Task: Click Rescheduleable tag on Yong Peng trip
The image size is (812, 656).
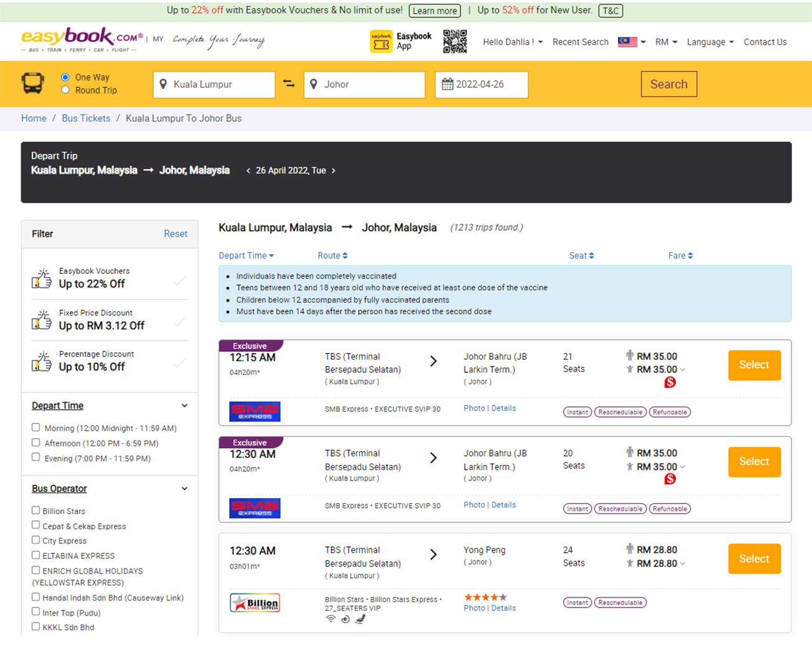Action: click(620, 602)
